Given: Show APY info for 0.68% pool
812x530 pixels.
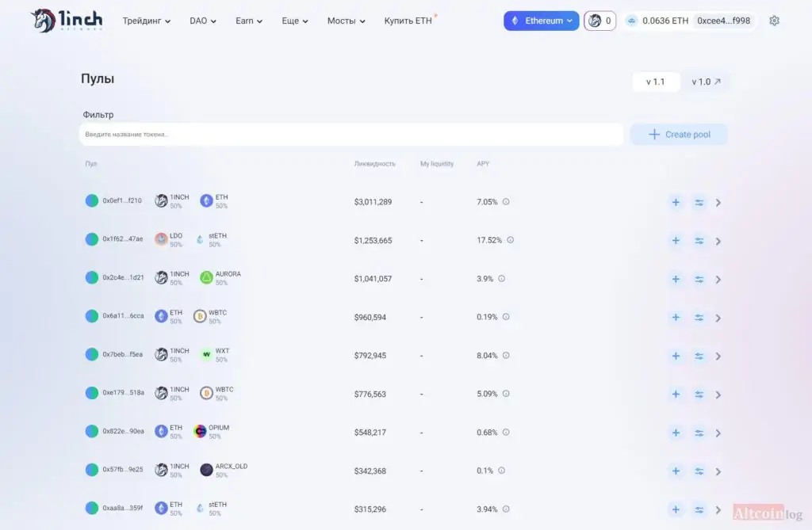Looking at the screenshot, I should point(506,433).
